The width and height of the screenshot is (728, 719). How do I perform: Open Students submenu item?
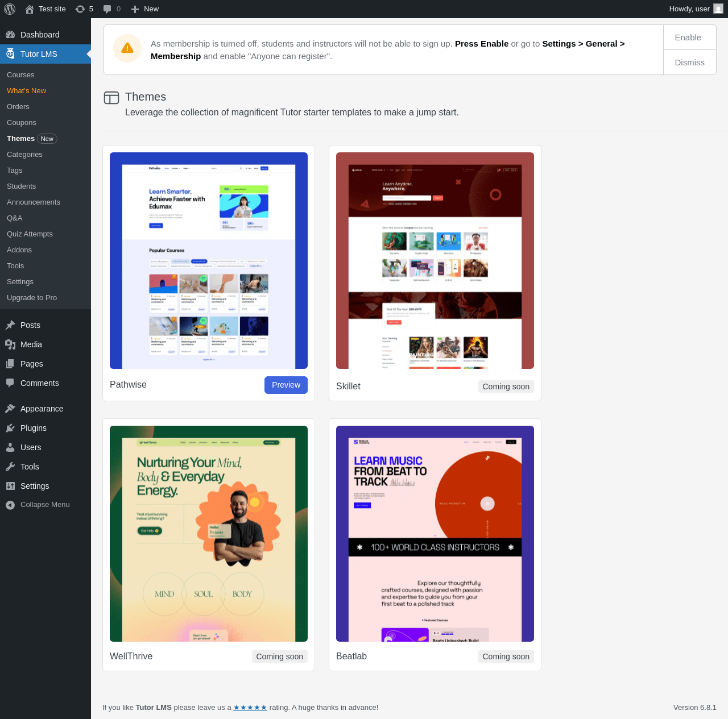coord(21,186)
